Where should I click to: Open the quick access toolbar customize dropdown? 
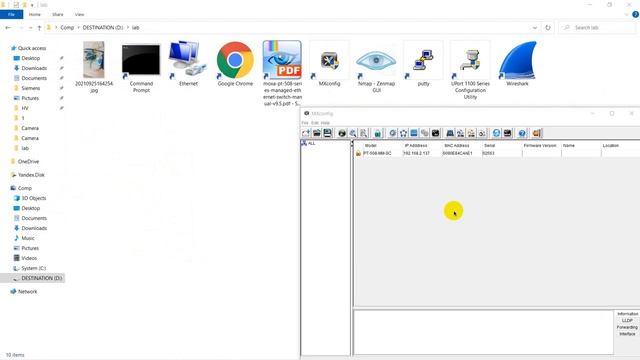(32, 5)
